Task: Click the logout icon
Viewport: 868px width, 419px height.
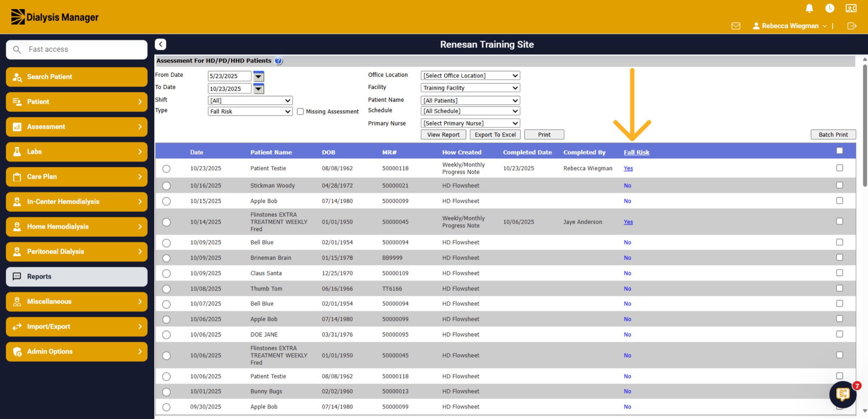Action: point(852,26)
